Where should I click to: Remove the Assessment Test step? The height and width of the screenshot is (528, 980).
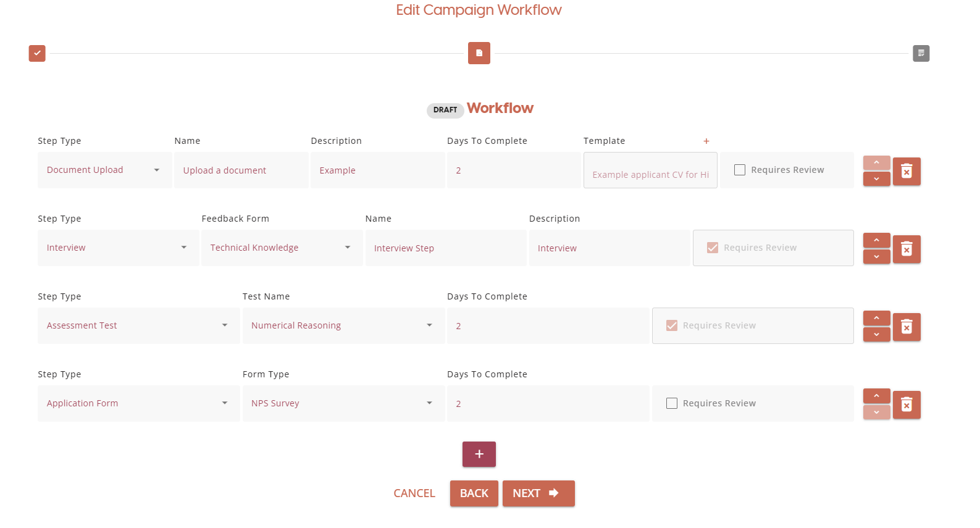click(907, 327)
